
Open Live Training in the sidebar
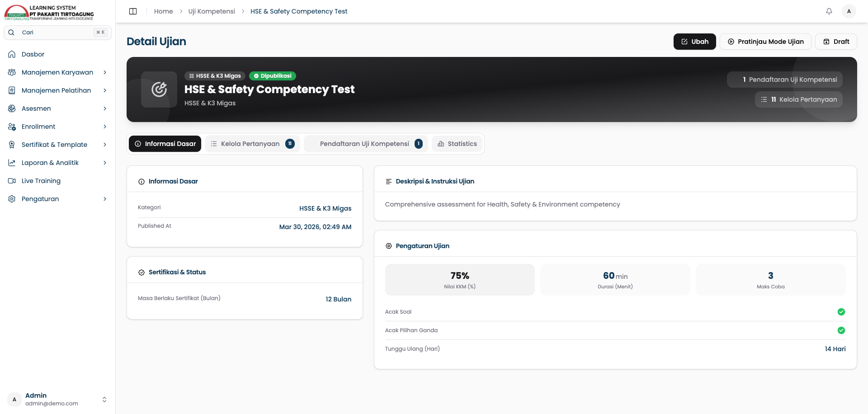(58, 181)
